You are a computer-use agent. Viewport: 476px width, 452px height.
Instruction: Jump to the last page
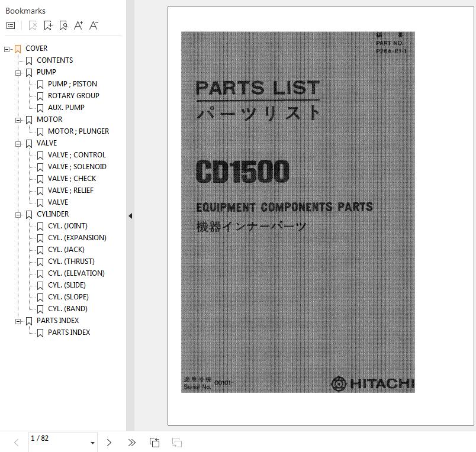[x=132, y=443]
